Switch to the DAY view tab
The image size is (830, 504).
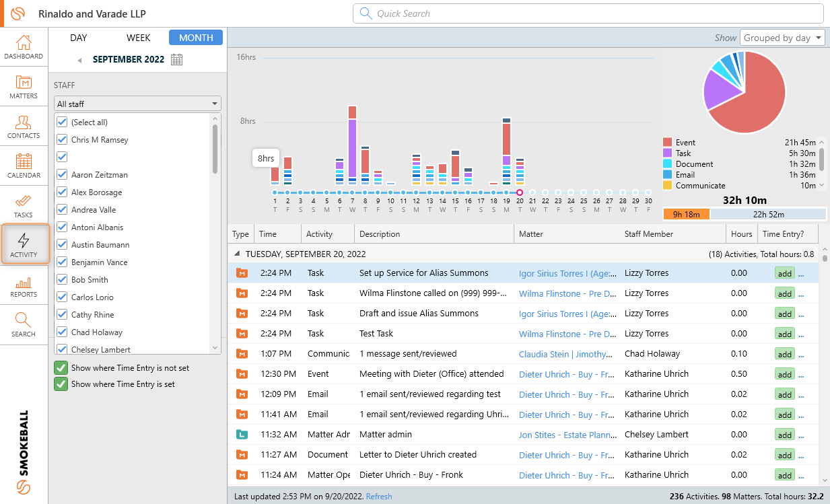click(79, 38)
